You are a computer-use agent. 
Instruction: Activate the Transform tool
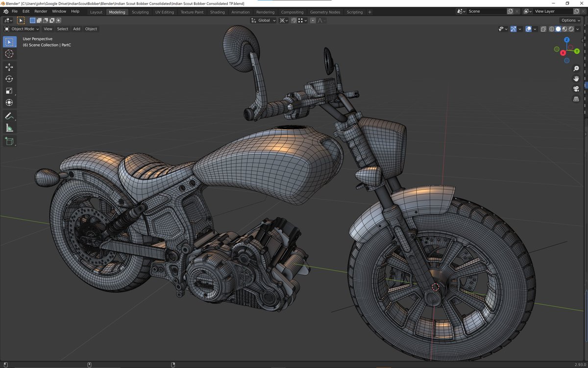coord(9,102)
